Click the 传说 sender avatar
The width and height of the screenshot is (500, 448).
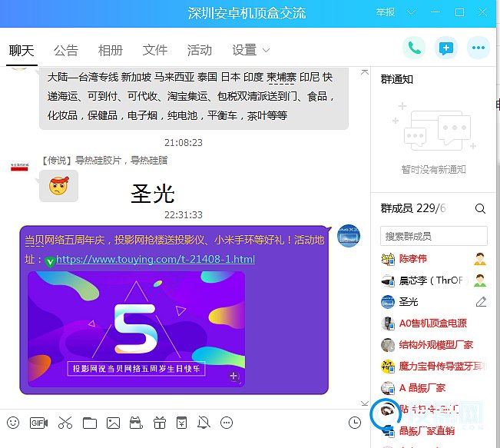[x=19, y=167]
